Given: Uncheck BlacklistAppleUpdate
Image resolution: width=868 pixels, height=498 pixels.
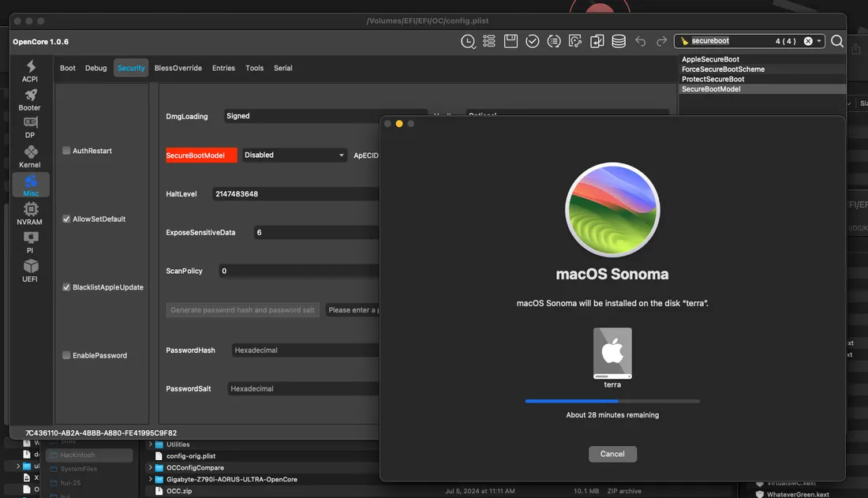Looking at the screenshot, I should tap(66, 286).
